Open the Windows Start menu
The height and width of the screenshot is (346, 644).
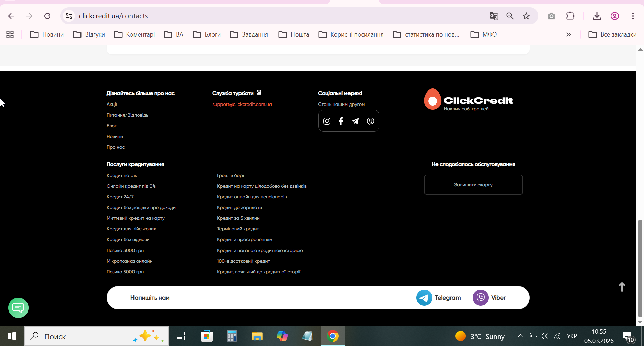(12, 336)
